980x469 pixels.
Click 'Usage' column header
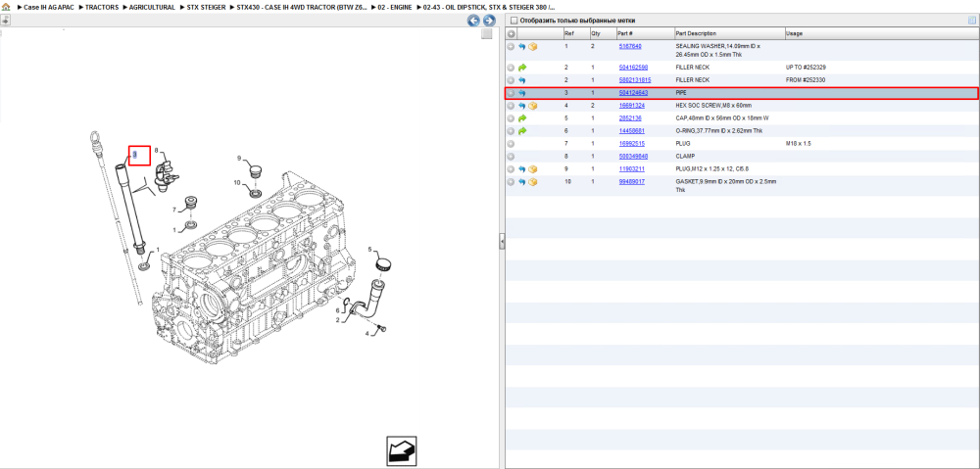point(881,33)
